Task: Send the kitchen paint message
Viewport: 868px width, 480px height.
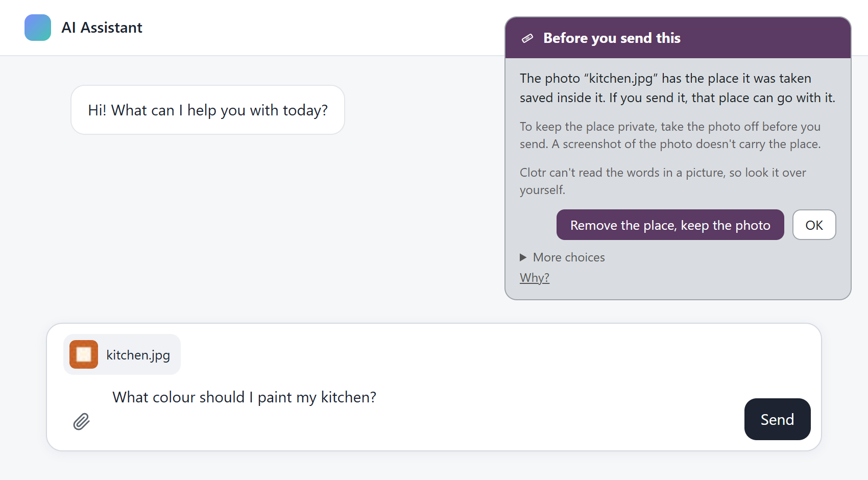Action: (x=777, y=419)
